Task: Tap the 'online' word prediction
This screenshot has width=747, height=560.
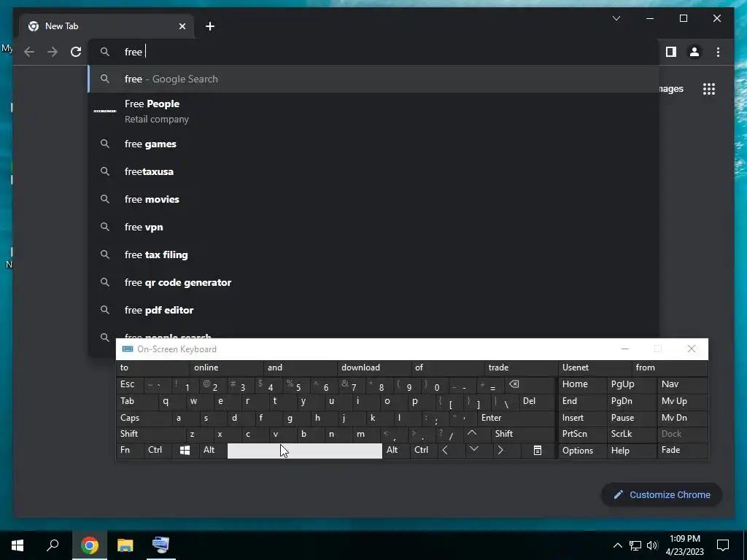Action: point(226,367)
